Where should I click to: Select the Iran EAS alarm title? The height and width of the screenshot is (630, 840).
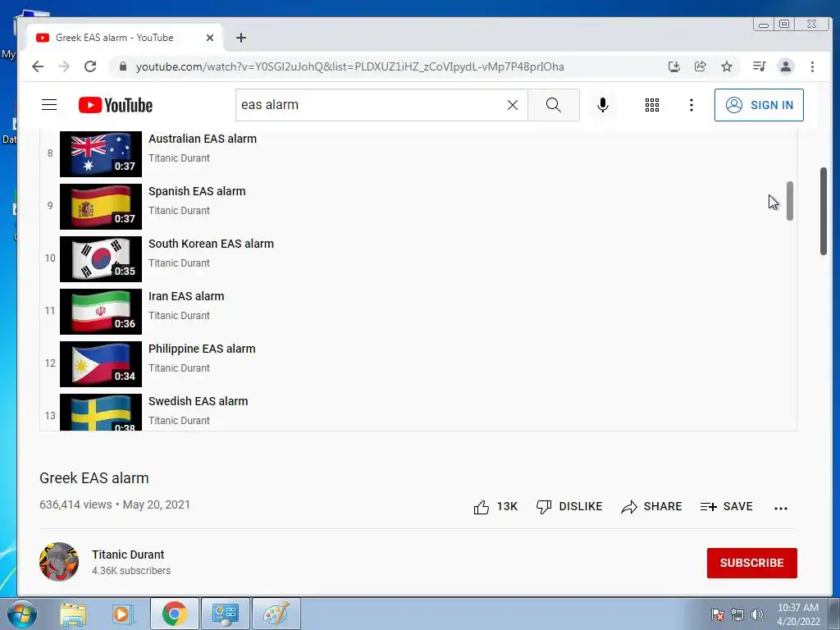pos(186,296)
